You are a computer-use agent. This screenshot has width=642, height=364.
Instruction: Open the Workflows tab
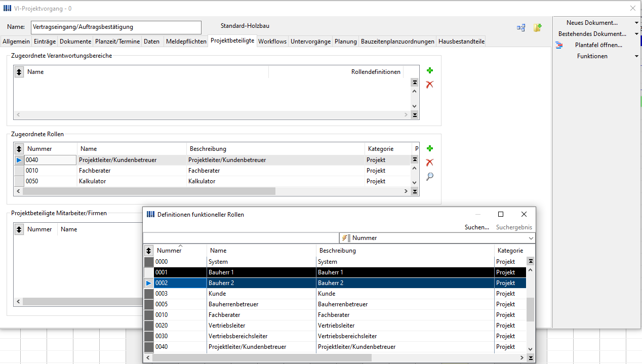tap(272, 42)
